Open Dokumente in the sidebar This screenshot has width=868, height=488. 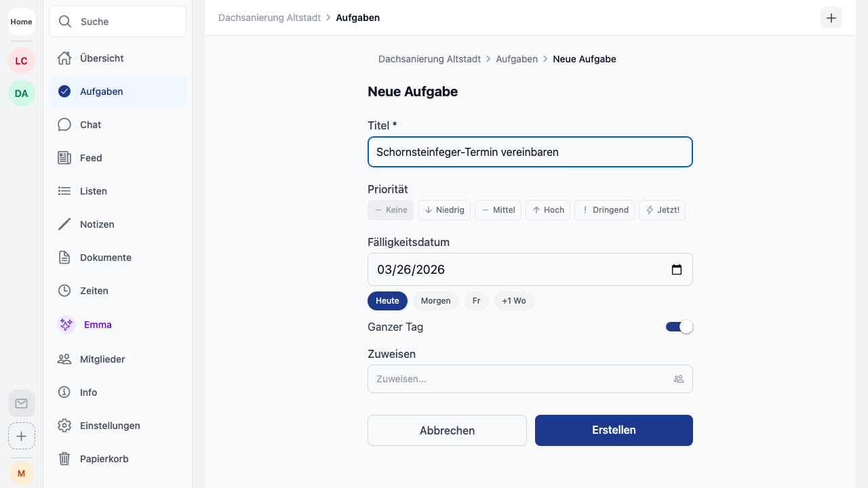tap(105, 258)
